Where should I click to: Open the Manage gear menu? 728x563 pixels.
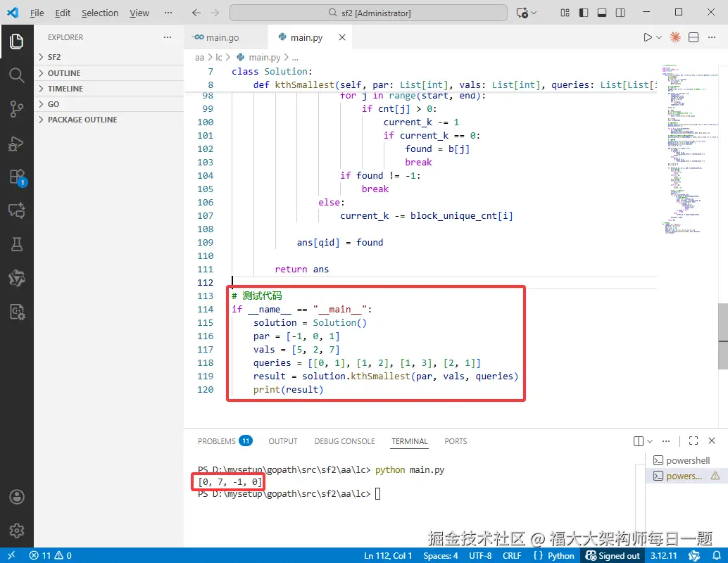(x=17, y=530)
